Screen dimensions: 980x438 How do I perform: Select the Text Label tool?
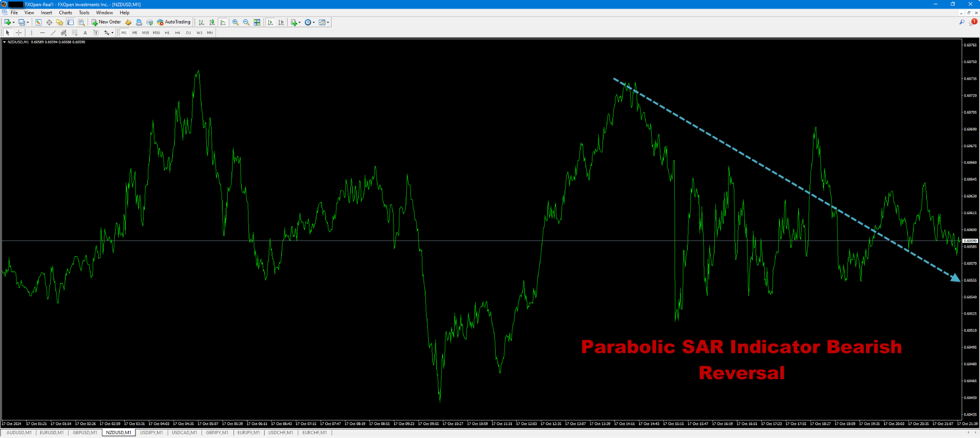coord(96,33)
